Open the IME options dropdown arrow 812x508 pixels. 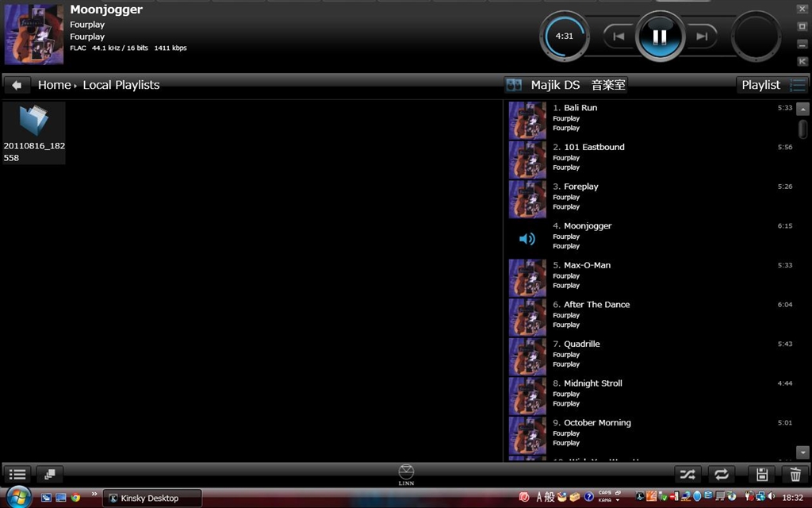pos(618,501)
